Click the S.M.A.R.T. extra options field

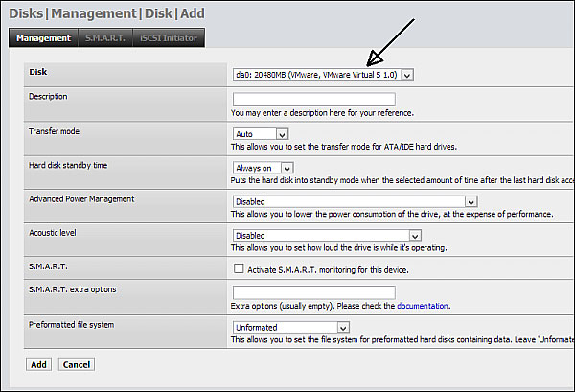coord(314,292)
